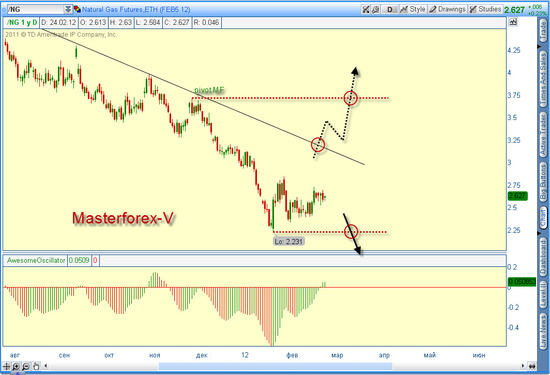The width and height of the screenshot is (550, 375).
Task: Select the hand pan tool
Action: [36, 367]
